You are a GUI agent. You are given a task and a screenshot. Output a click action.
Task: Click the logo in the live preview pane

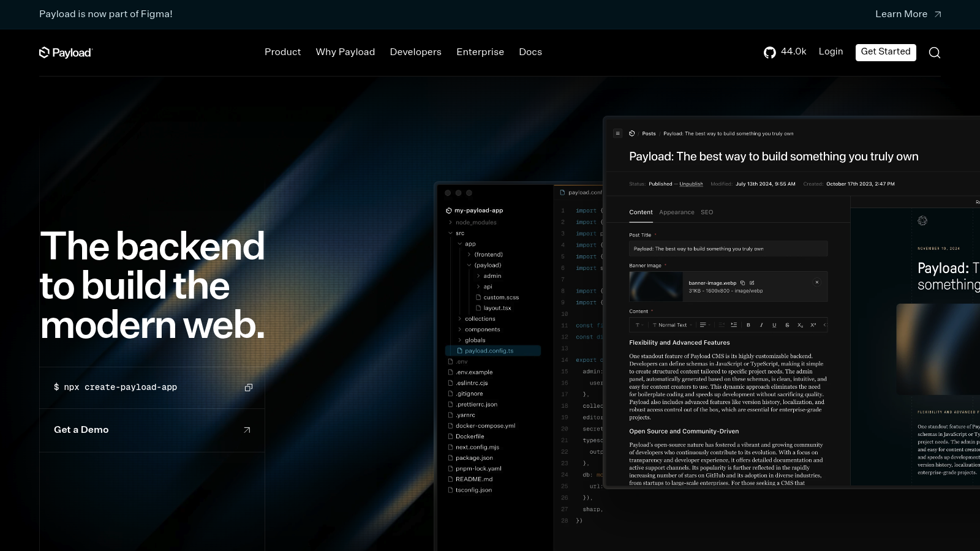922,220
